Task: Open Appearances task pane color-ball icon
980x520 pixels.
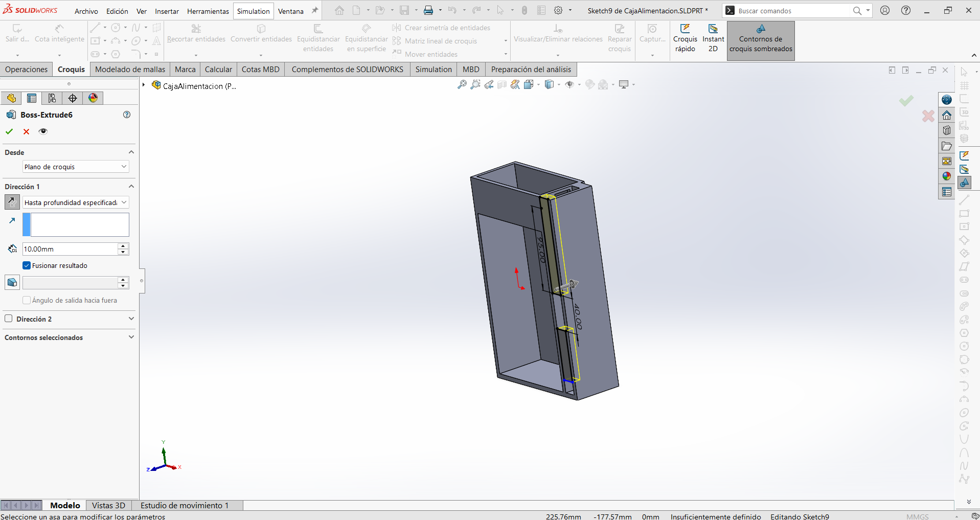Action: [x=947, y=176]
